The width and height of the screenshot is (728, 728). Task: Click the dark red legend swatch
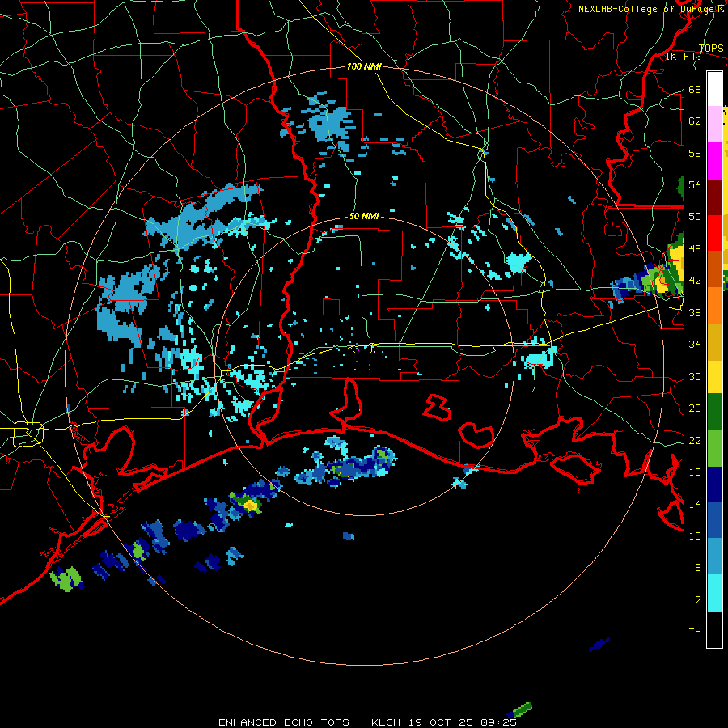coord(714,197)
